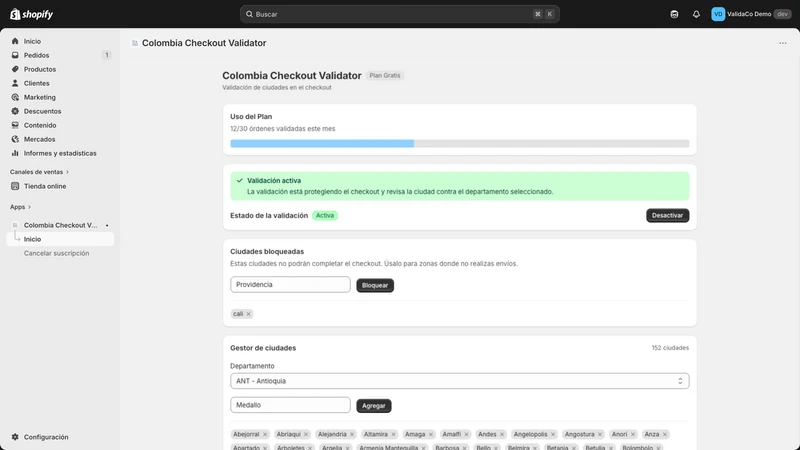The height and width of the screenshot is (450, 800).
Task: Open Informes y estadísticas
Action: click(x=60, y=153)
